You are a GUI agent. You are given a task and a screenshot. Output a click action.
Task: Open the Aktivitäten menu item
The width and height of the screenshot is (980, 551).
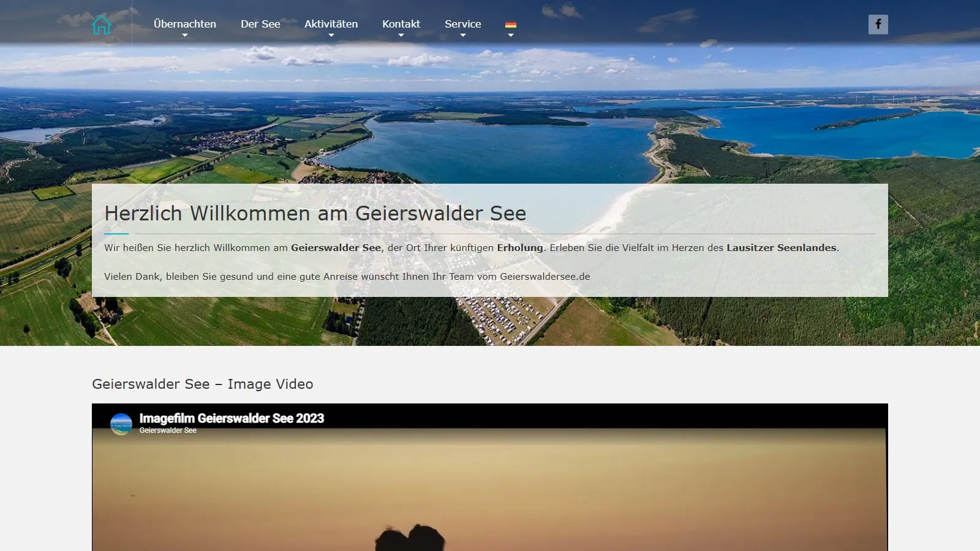click(331, 24)
